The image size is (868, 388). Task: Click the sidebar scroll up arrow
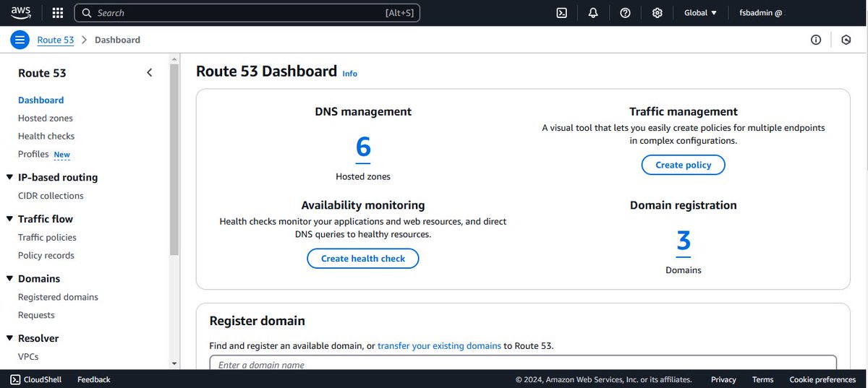pyautogui.click(x=174, y=58)
